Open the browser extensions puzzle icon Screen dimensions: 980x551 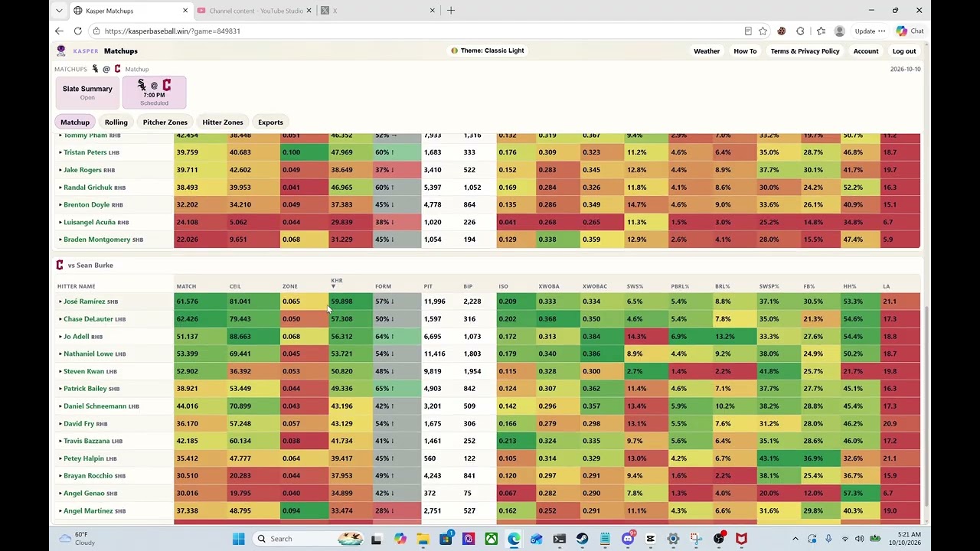tap(800, 31)
